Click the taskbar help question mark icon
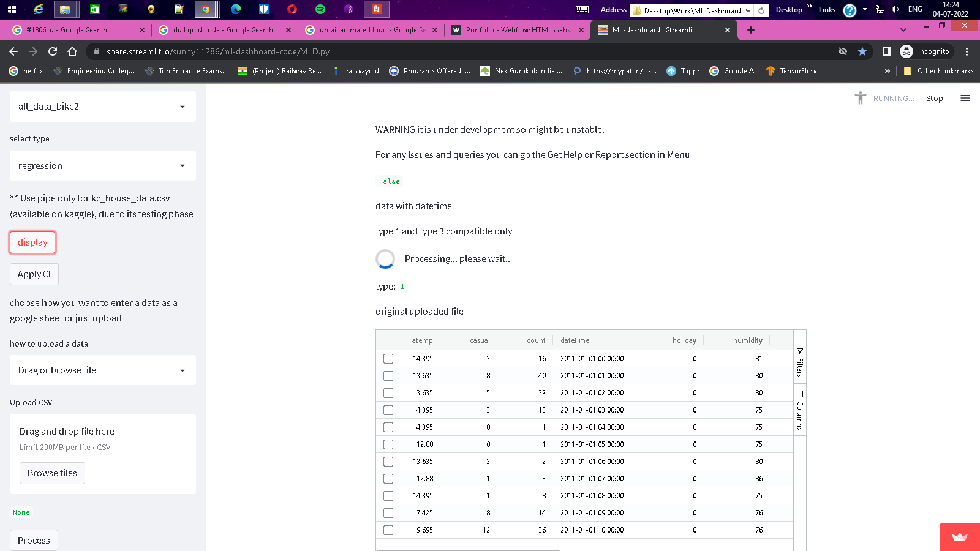 point(850,10)
